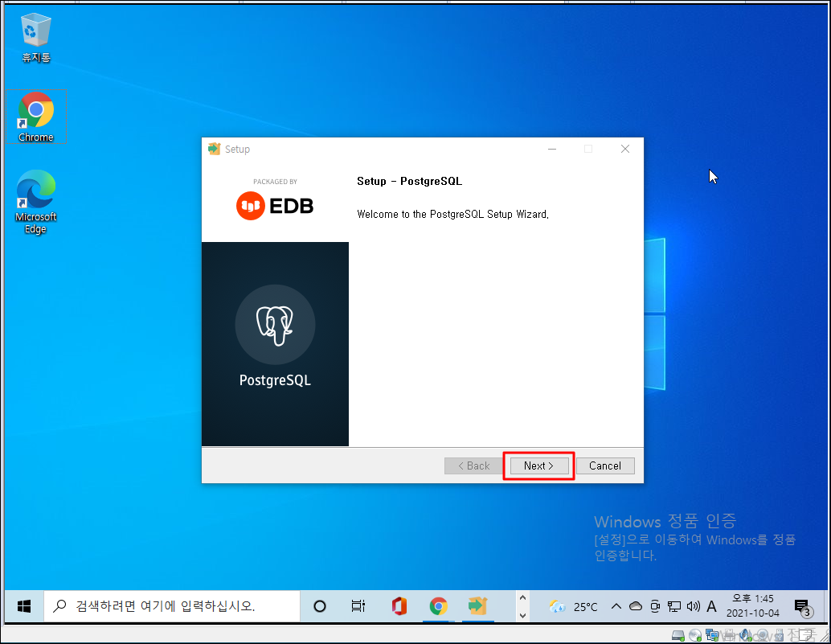
Task: Click the PostgreSQL elephant logo
Action: [275, 324]
